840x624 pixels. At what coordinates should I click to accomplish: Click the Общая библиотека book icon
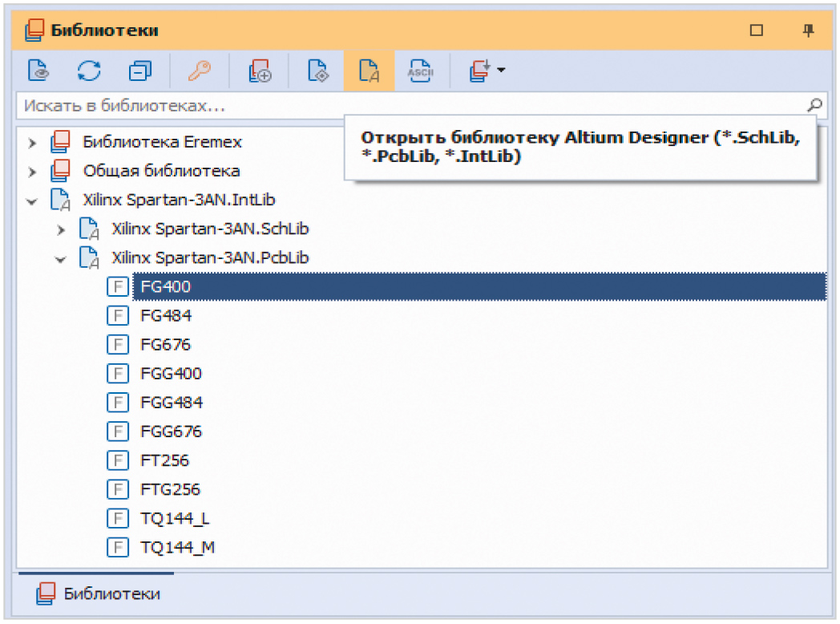[61, 171]
